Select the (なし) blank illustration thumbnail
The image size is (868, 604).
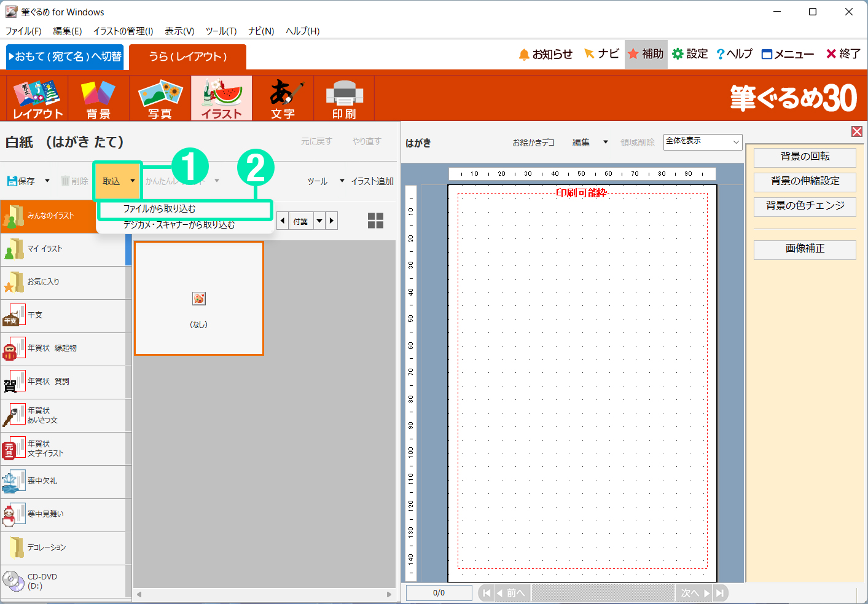coord(198,298)
